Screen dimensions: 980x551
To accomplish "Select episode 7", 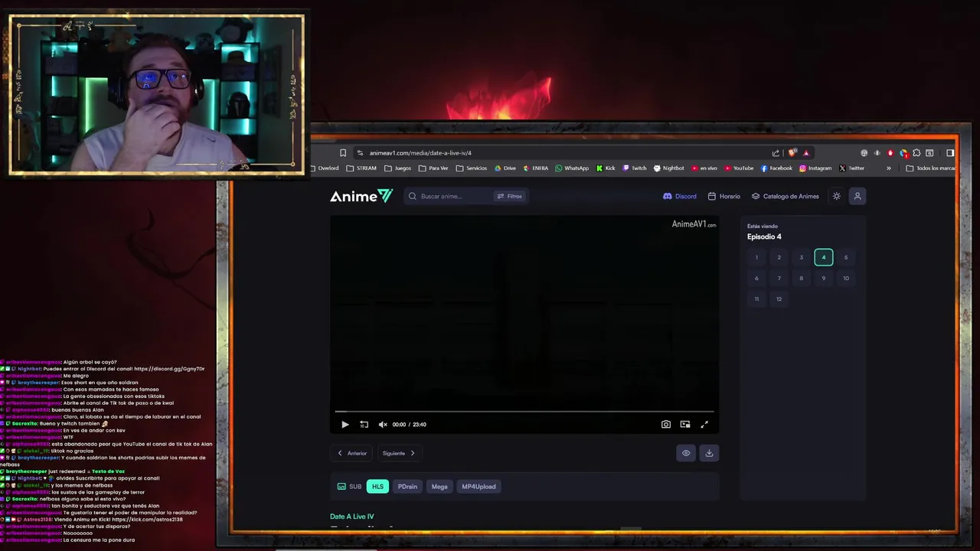I will pyautogui.click(x=779, y=278).
